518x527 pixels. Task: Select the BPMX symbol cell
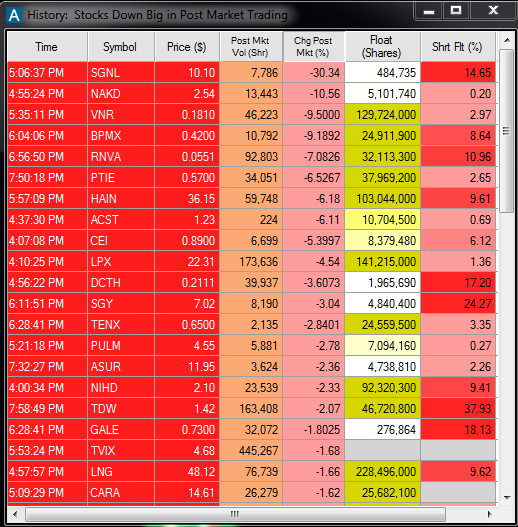121,135
